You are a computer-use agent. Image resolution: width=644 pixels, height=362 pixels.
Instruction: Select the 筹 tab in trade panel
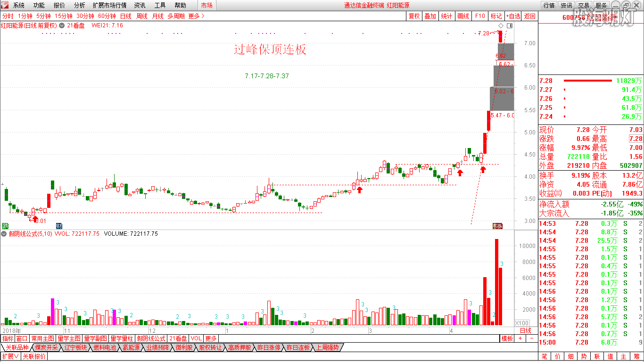(x=637, y=356)
